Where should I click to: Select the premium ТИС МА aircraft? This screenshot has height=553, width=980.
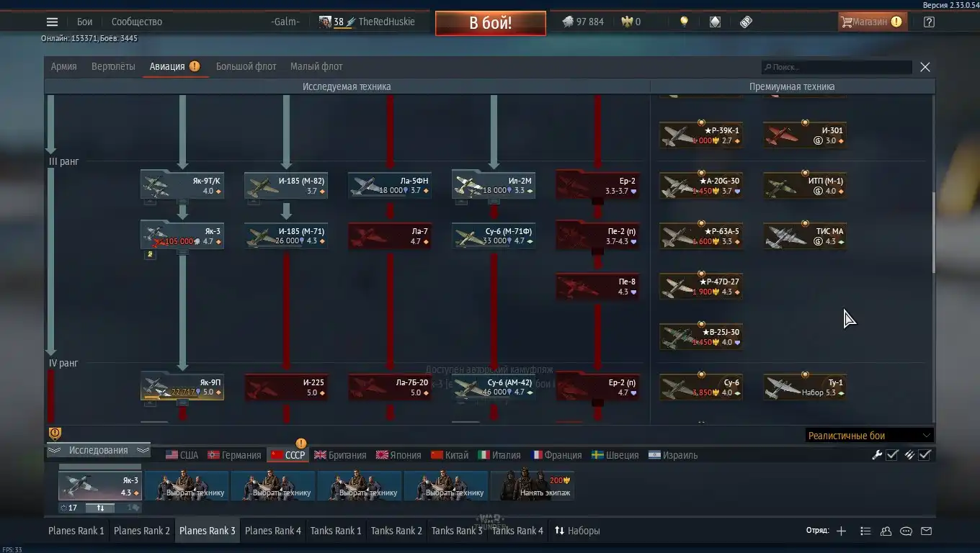[x=805, y=235]
